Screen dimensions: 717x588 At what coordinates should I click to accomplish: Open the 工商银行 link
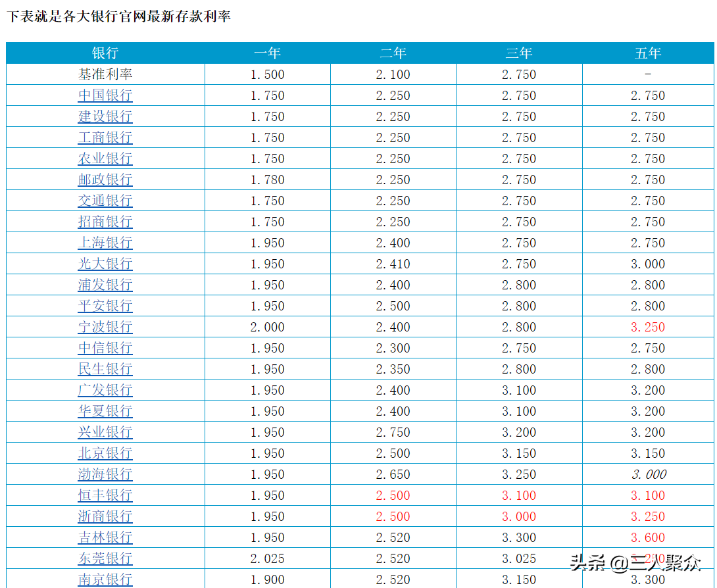point(105,137)
